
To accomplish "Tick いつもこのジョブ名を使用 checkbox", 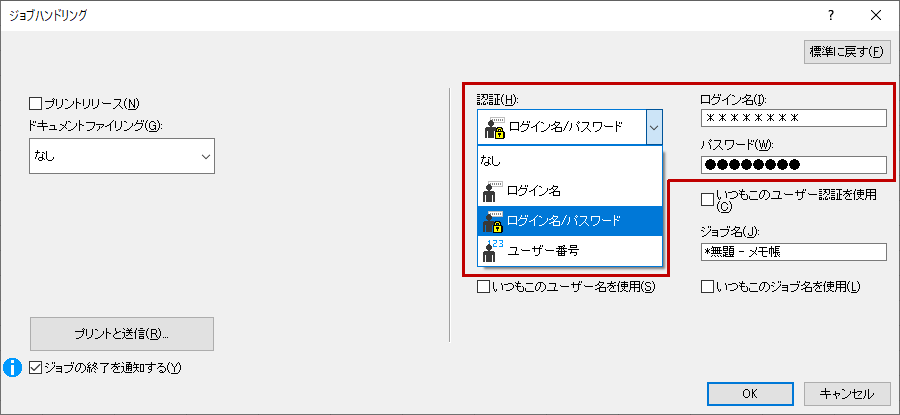I will (x=707, y=286).
